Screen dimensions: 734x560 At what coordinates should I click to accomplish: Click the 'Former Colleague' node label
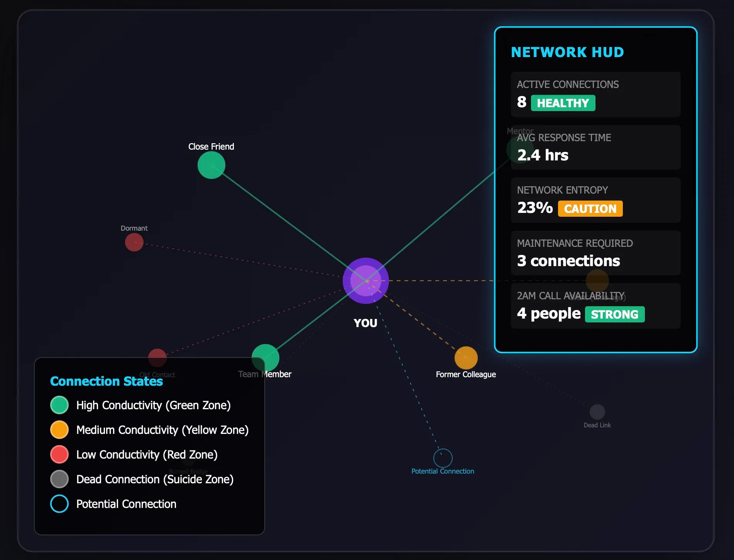466,374
